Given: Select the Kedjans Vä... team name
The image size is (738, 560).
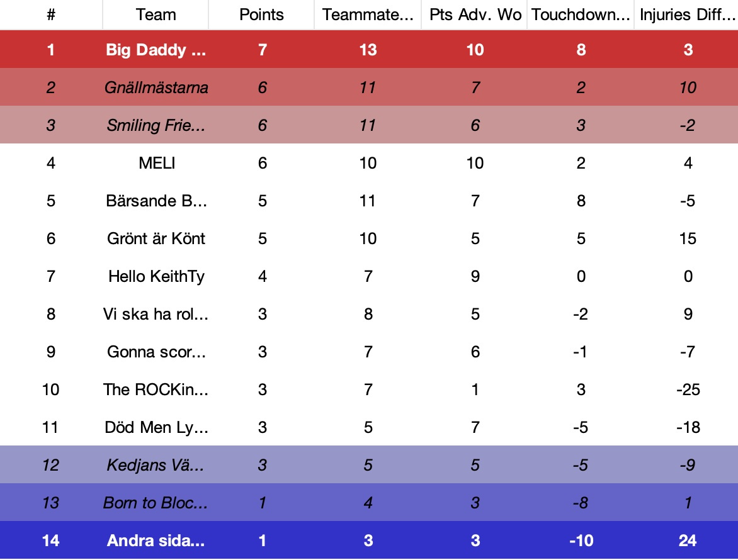Looking at the screenshot, I should pyautogui.click(x=156, y=465).
